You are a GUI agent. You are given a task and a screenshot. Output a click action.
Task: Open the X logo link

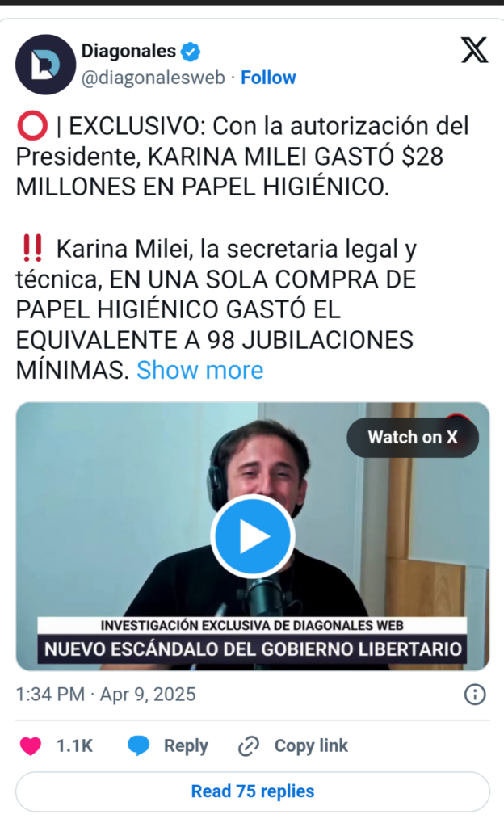474,50
